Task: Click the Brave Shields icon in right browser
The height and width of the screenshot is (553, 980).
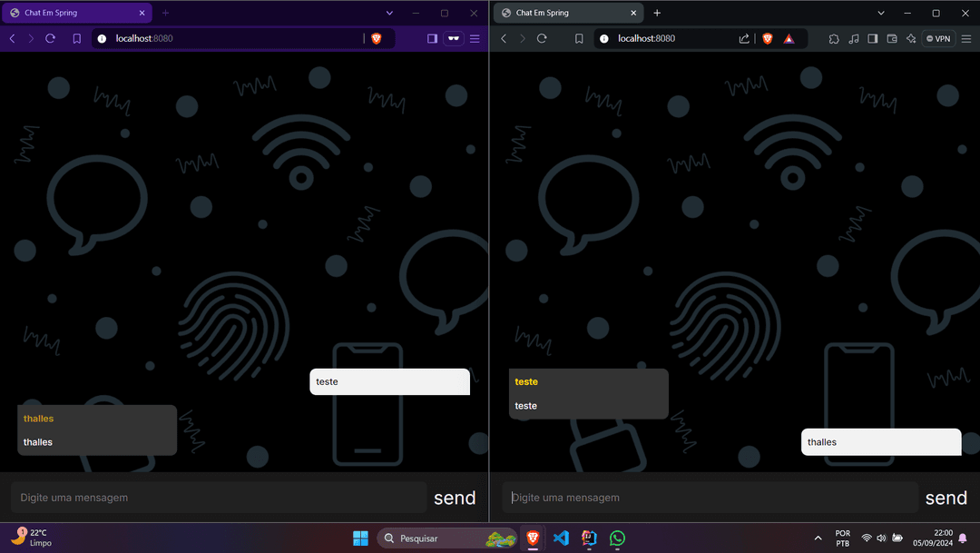Action: 767,39
